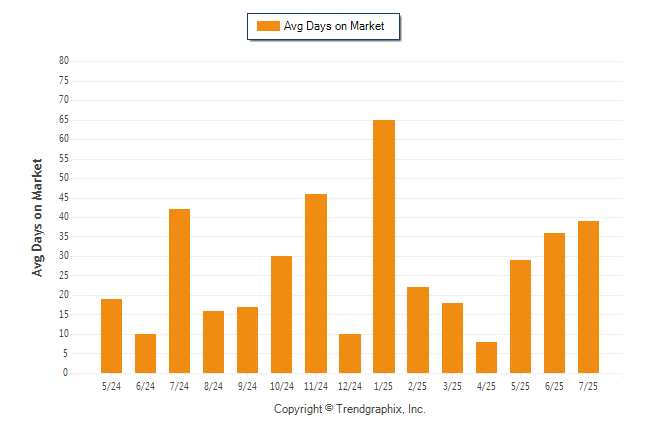Select the 5/24 bar
Viewport: 646px width, 434px height.
(x=111, y=336)
